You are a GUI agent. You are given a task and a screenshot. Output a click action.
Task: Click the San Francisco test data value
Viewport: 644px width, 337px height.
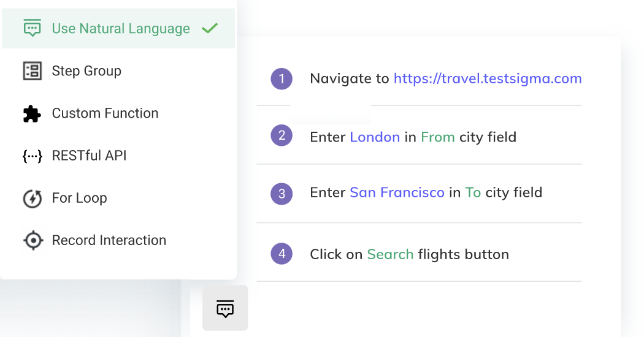coord(397,192)
